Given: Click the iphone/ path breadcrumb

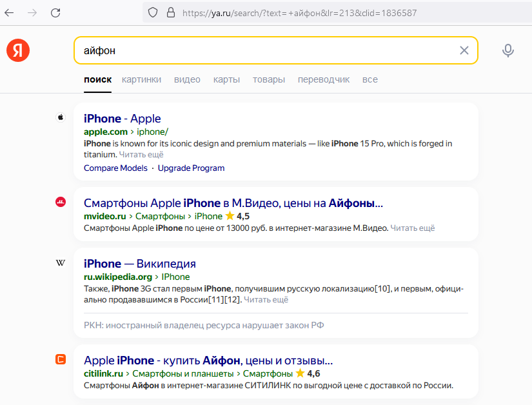Looking at the screenshot, I should tap(152, 132).
